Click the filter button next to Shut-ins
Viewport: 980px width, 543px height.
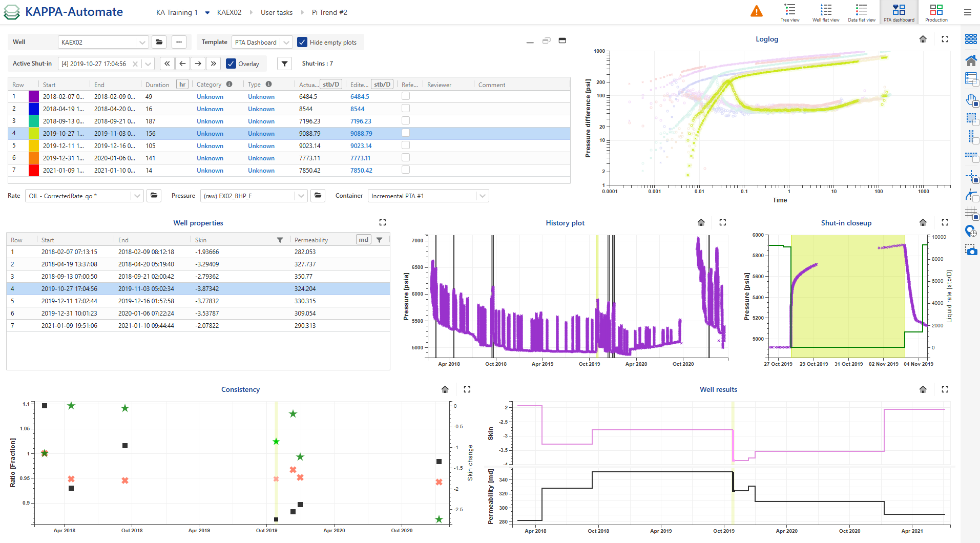pos(285,64)
